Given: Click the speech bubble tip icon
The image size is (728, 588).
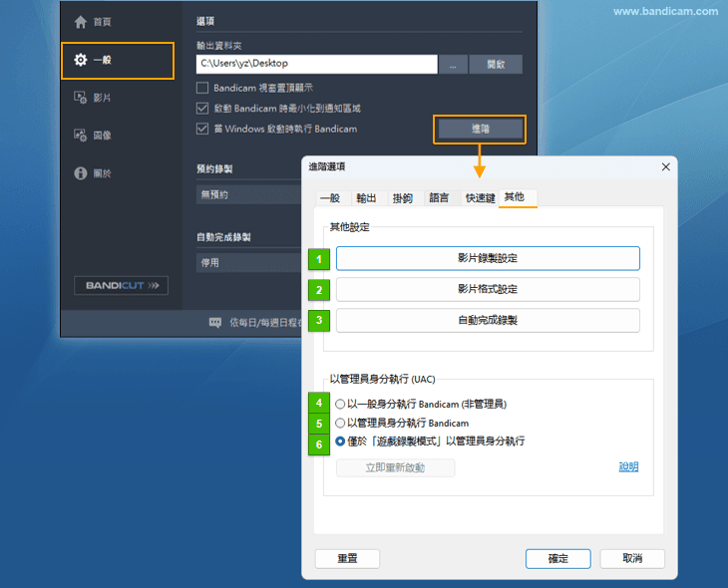Looking at the screenshot, I should (215, 323).
